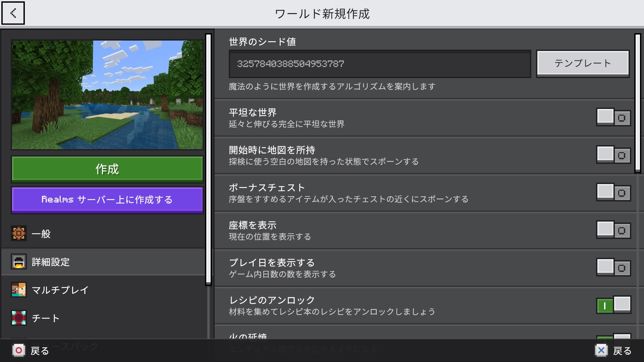Viewport: 644px width, 362px height.
Task: Click the world preview thumbnail
Action: pyautogui.click(x=107, y=95)
